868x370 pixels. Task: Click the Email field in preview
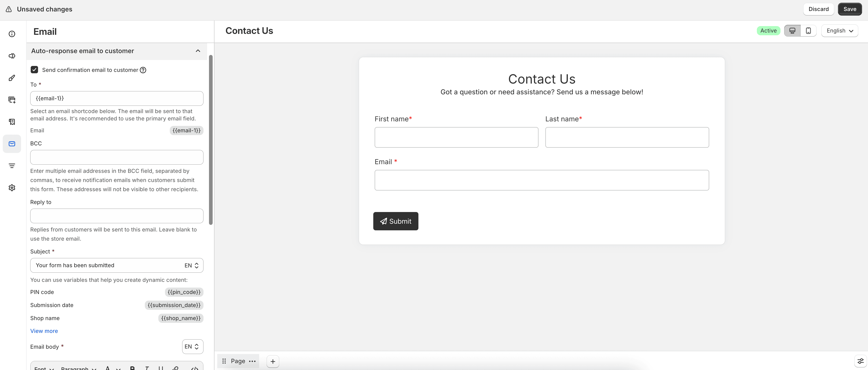[541, 180]
